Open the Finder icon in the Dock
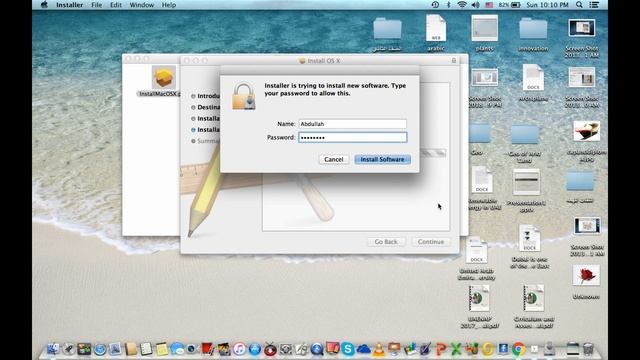 (x=53, y=349)
